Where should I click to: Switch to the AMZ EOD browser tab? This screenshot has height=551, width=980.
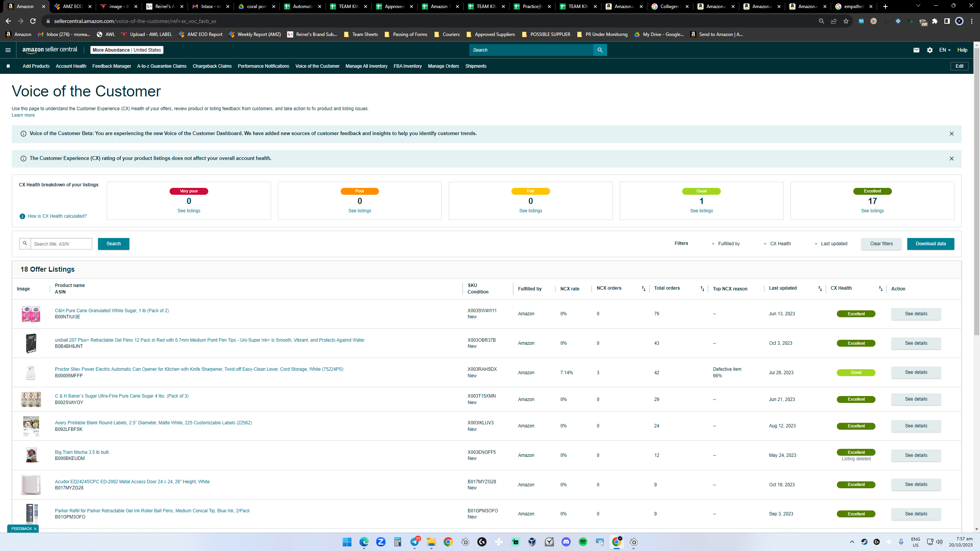coord(73,7)
